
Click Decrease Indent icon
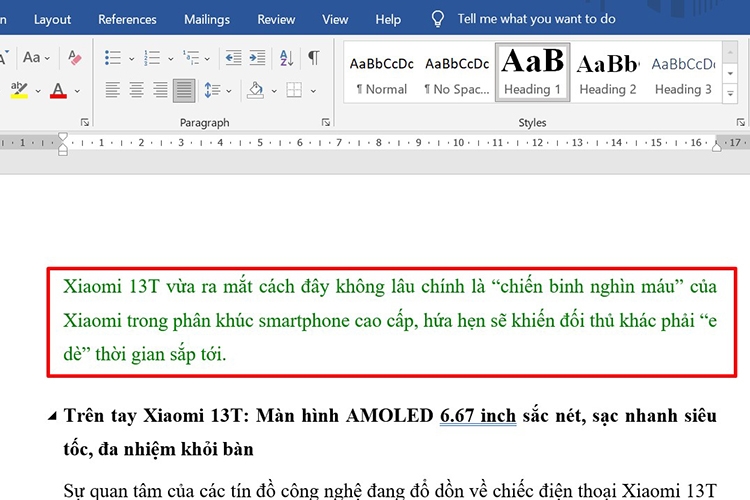coord(233,58)
